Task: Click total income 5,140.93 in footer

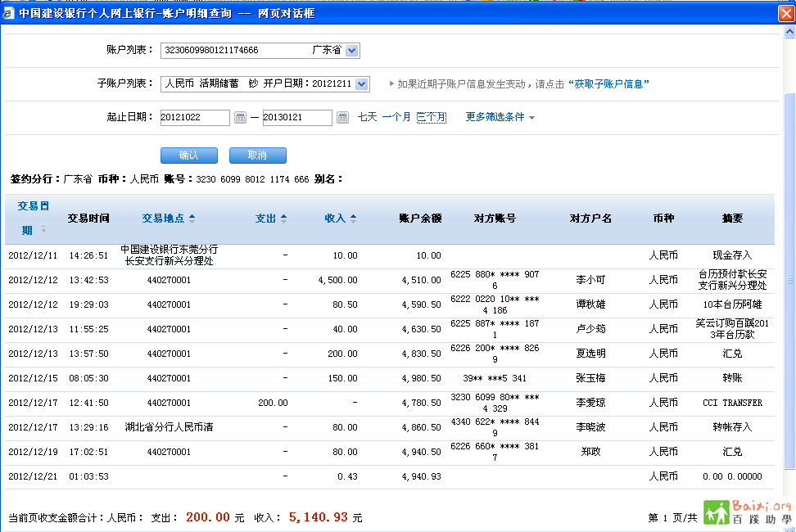Action: (319, 517)
